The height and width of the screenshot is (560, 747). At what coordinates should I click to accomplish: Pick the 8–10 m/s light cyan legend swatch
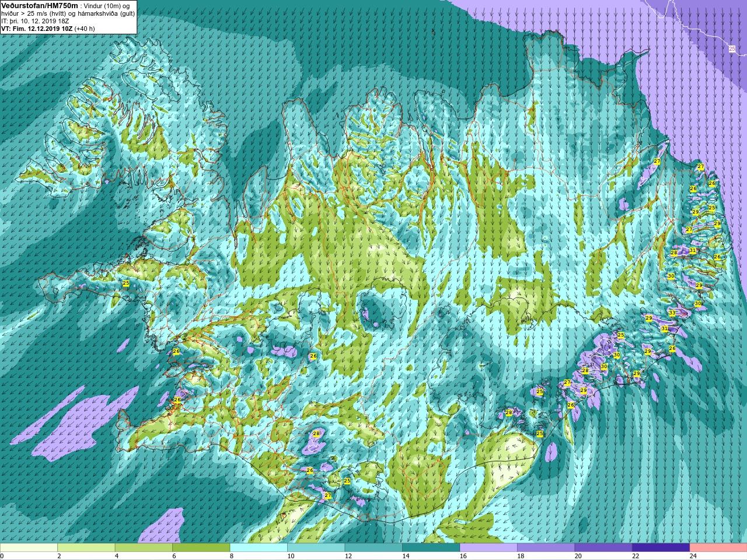(259, 548)
